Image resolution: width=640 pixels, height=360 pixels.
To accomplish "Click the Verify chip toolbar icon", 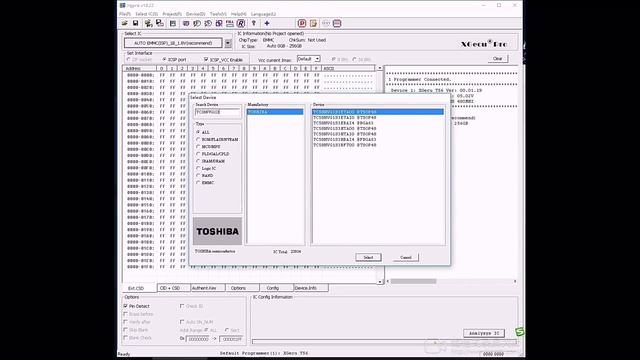I will click(x=208, y=23).
